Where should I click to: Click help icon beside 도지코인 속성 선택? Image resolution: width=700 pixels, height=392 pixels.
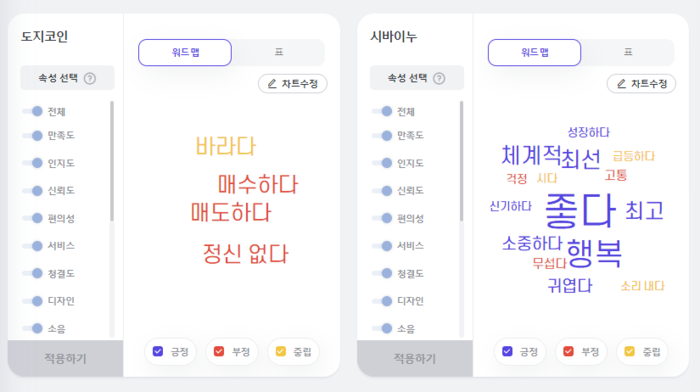90,79
